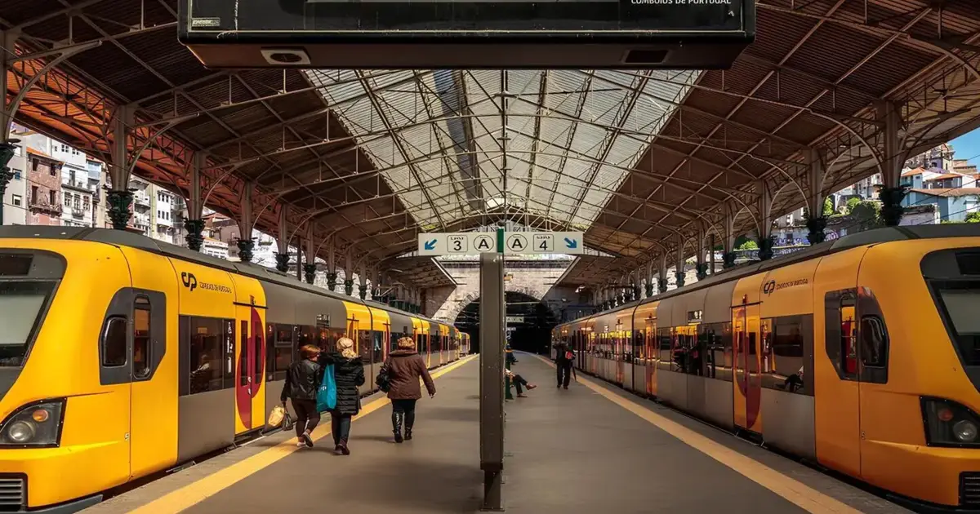Click the blue arrow beside platform 4
The width and height of the screenshot is (980, 514).
click(570, 243)
